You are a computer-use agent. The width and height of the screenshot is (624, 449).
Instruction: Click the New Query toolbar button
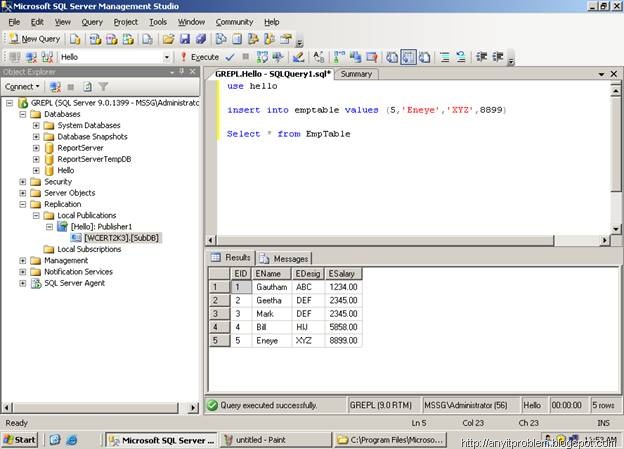click(x=35, y=39)
